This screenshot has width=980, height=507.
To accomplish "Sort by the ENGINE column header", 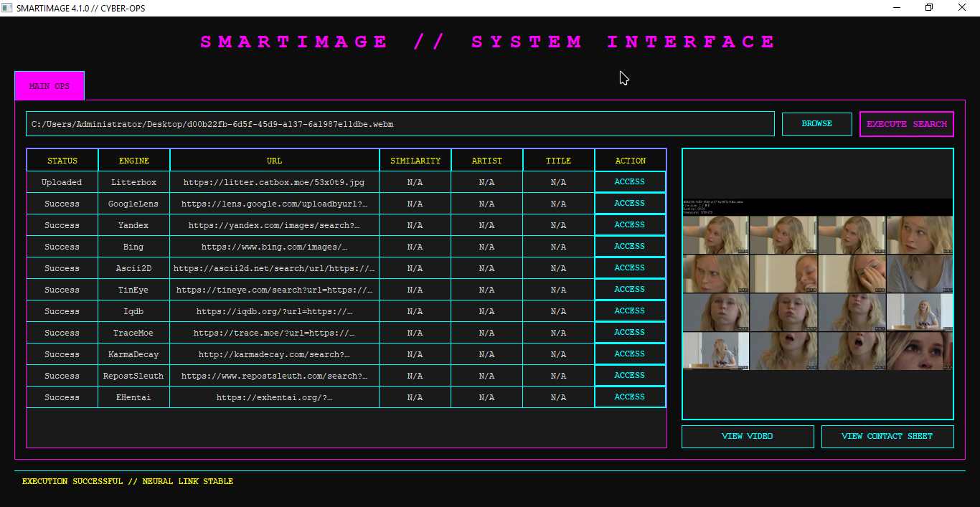I will tap(134, 161).
